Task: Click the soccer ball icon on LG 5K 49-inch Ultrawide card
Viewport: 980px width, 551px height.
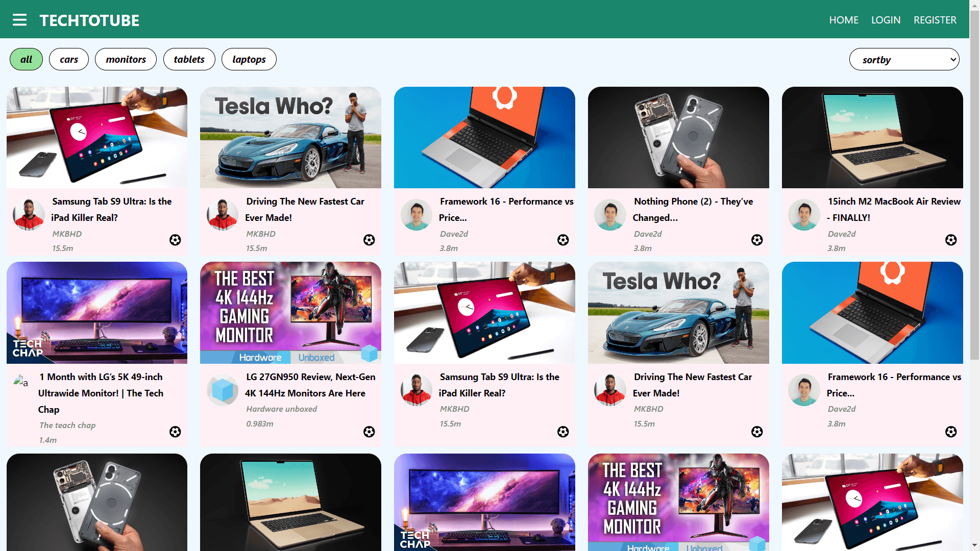Action: coord(175,432)
